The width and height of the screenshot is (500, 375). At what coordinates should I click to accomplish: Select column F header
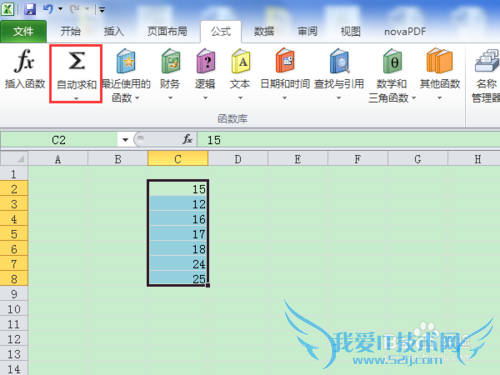357,159
